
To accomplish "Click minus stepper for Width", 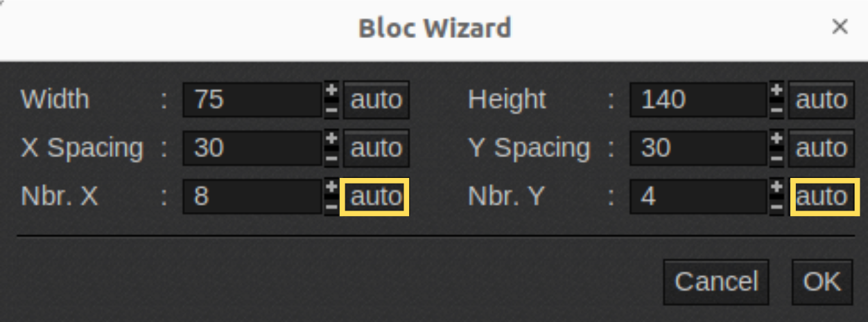I will (332, 109).
